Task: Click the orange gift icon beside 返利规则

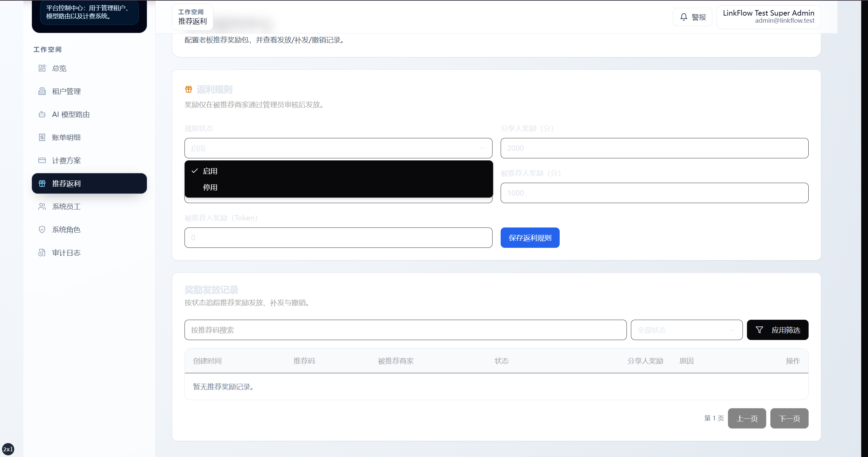Action: [189, 90]
